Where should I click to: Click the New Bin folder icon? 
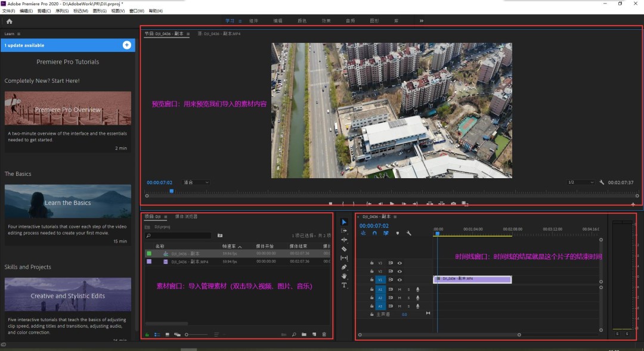tap(305, 334)
